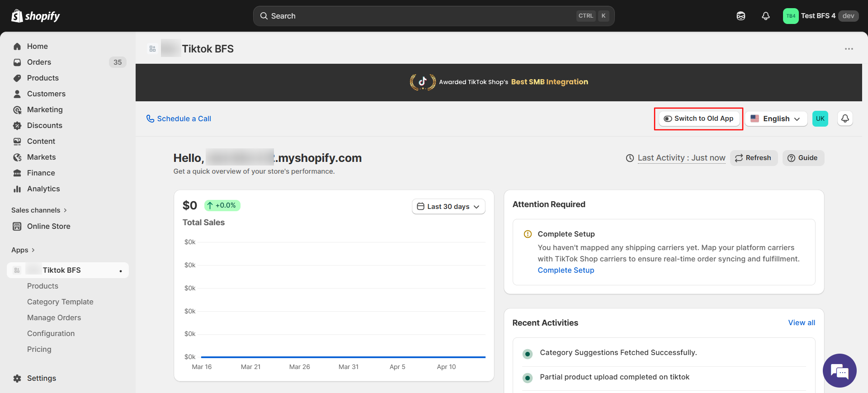
Task: Expand the Apps section in sidebar
Action: click(23, 250)
